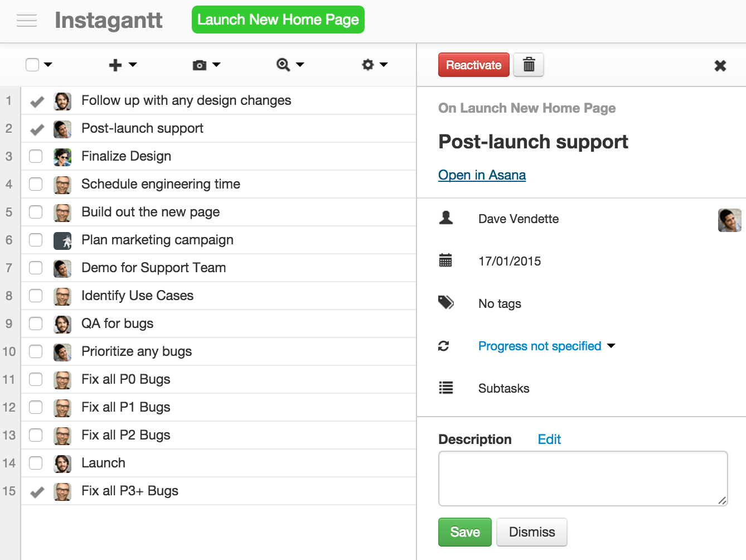746x560 pixels.
Task: Click the magnifier zoom icon
Action: [x=283, y=65]
